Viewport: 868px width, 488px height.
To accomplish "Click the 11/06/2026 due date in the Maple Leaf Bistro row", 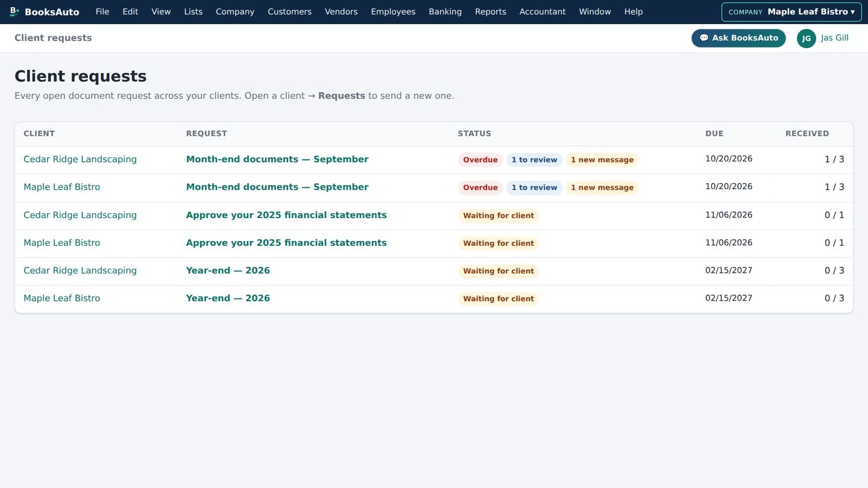I will coord(729,242).
